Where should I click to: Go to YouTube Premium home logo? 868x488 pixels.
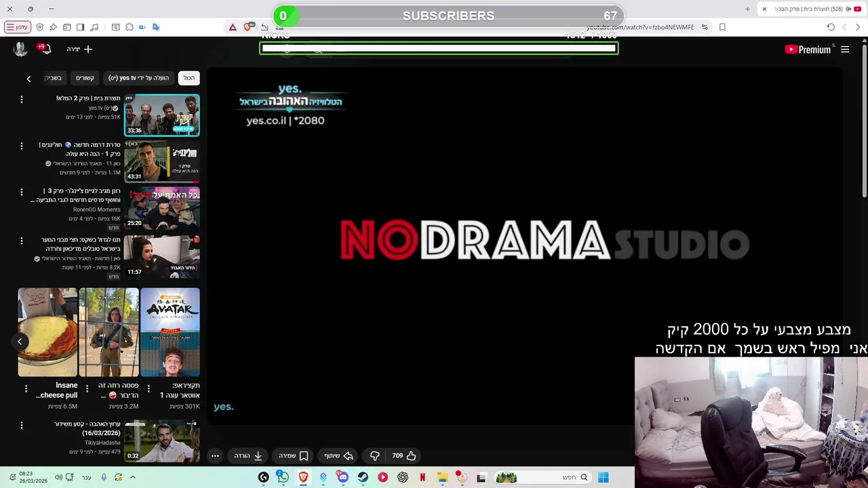808,49
